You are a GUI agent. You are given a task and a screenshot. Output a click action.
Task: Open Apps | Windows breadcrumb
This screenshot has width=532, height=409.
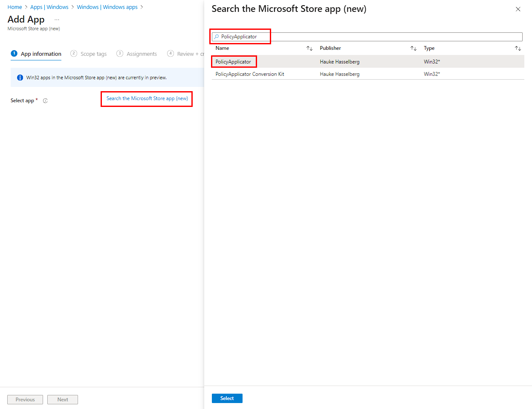[x=49, y=7]
